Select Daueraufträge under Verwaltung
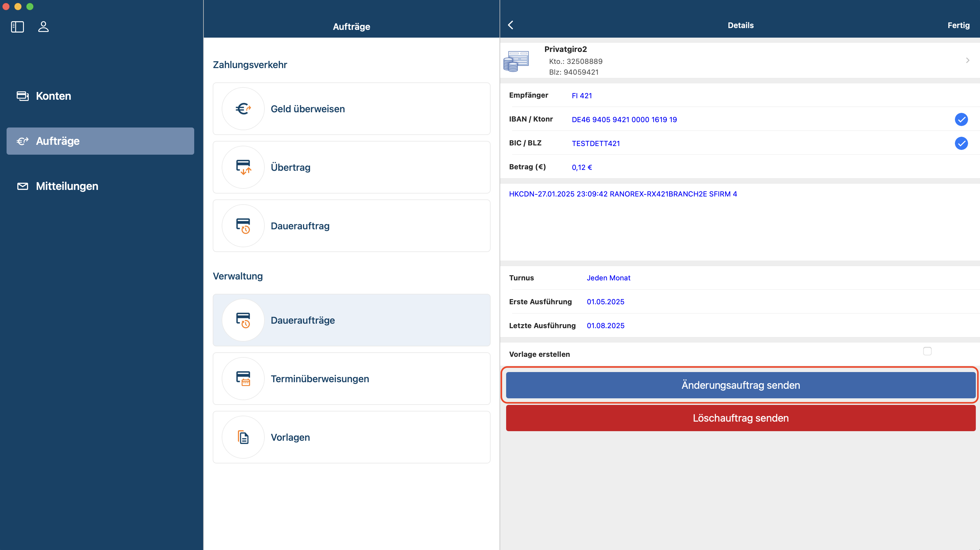This screenshot has height=550, width=980. click(x=352, y=320)
